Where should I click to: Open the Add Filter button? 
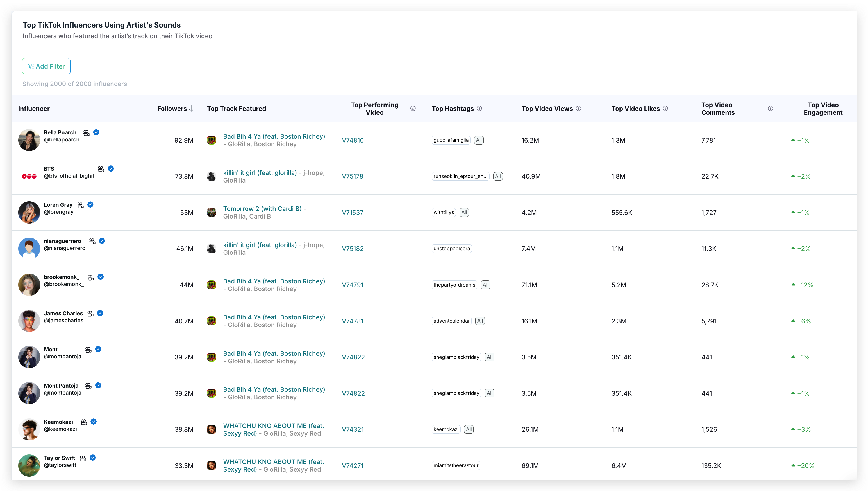click(x=46, y=66)
